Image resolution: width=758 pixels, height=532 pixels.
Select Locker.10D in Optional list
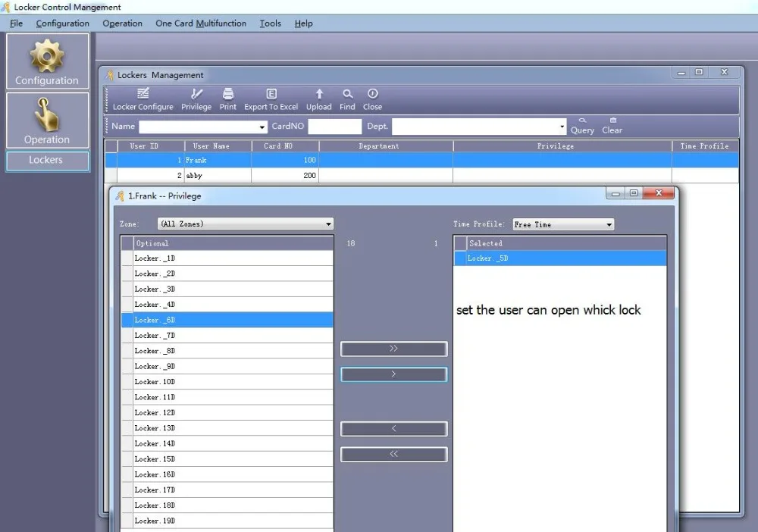pyautogui.click(x=227, y=382)
